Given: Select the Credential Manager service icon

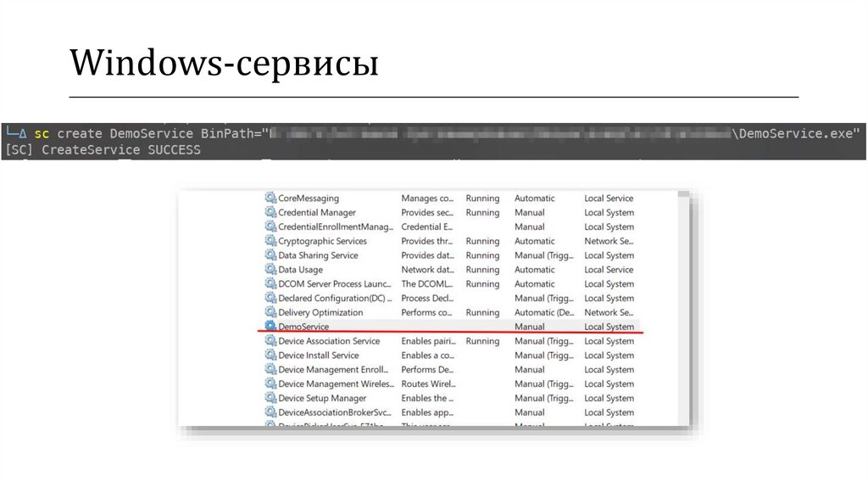Looking at the screenshot, I should point(270,213).
